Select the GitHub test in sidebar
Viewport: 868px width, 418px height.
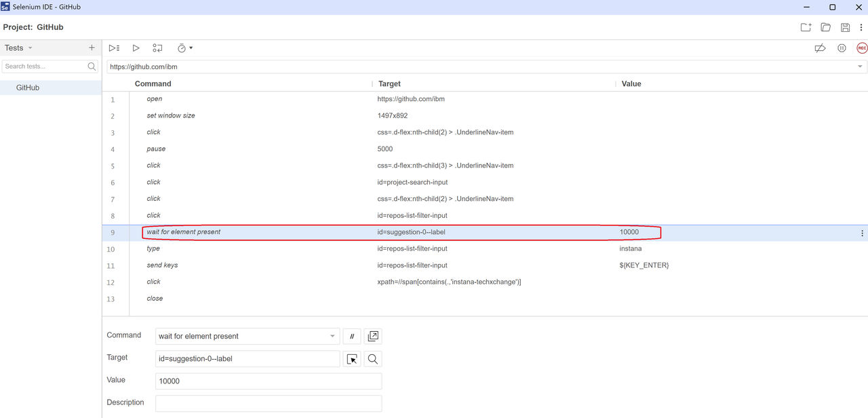point(51,88)
